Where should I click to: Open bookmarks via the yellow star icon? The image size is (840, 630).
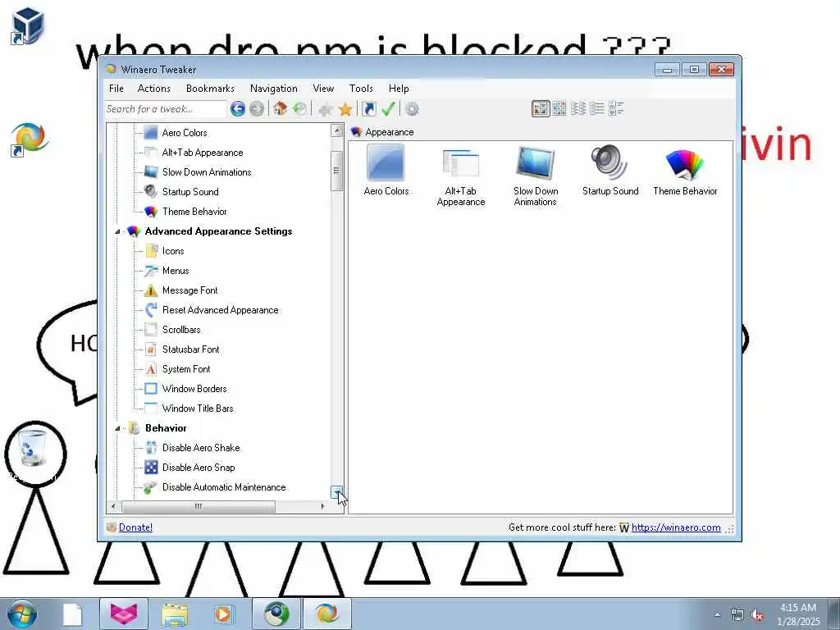click(x=345, y=109)
